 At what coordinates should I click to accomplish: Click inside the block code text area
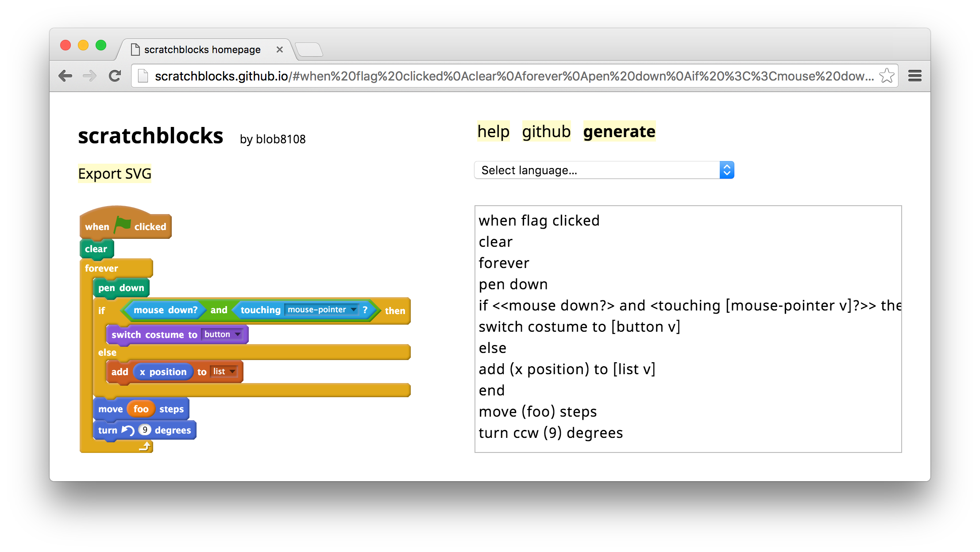pyautogui.click(x=688, y=329)
